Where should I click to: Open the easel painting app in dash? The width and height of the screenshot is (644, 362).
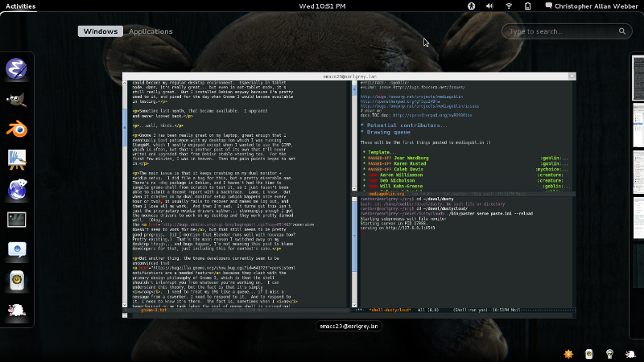(16, 159)
